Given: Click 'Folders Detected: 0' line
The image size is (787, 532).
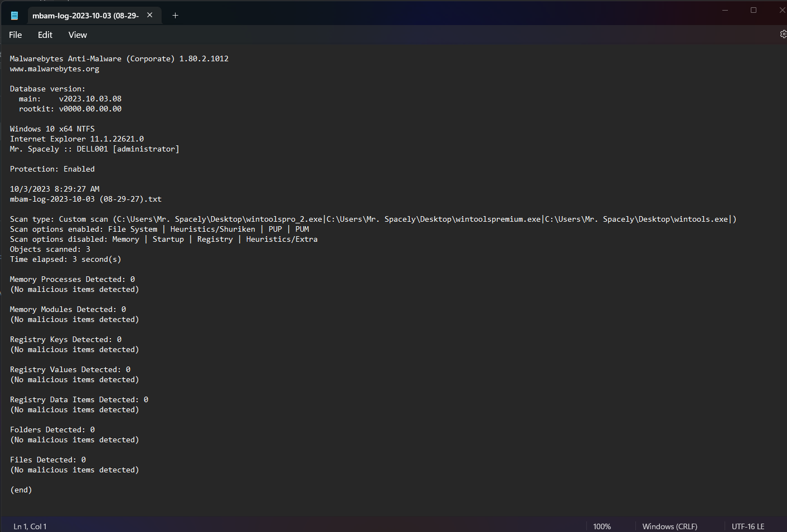Looking at the screenshot, I should click(52, 430).
